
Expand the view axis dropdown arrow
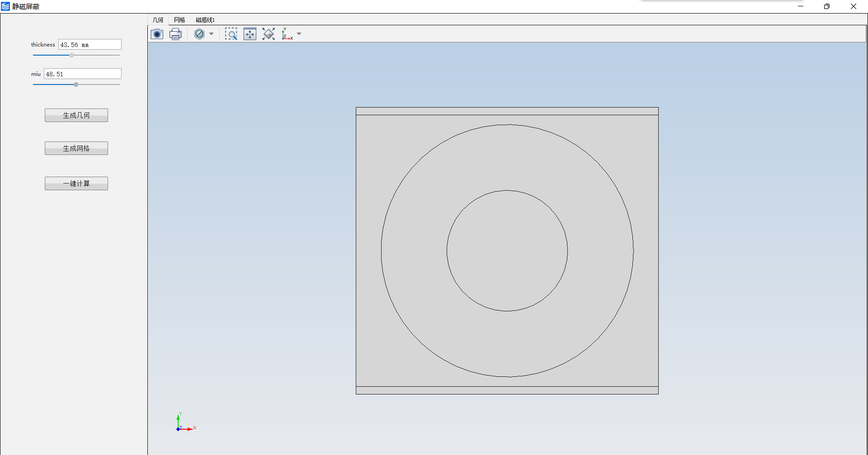(299, 34)
